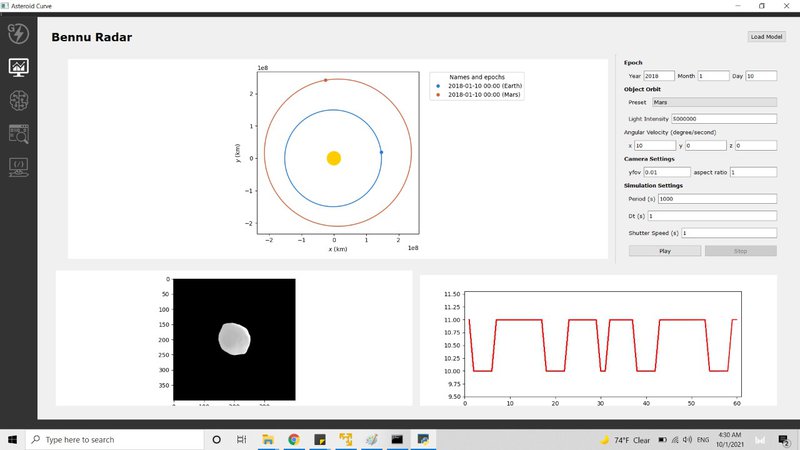The width and height of the screenshot is (800, 450).
Task: Open the Preset dropdown showing Mars
Action: click(x=714, y=102)
